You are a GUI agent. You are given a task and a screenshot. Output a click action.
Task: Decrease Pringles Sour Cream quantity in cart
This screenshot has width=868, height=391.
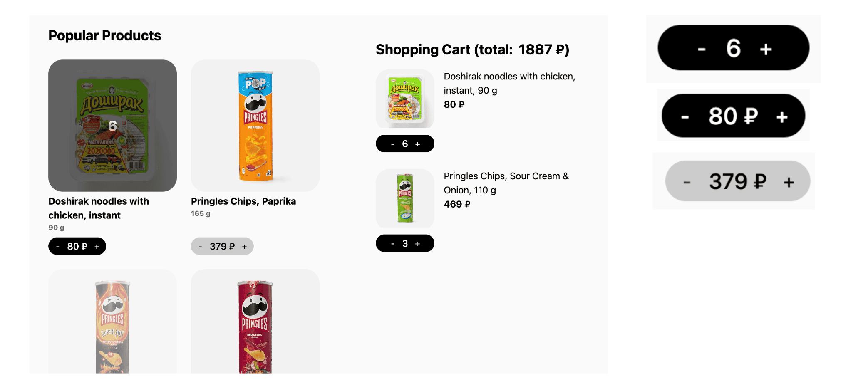click(392, 244)
